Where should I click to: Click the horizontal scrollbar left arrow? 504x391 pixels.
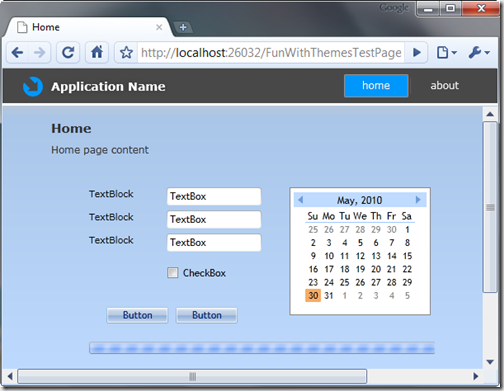pyautogui.click(x=10, y=376)
